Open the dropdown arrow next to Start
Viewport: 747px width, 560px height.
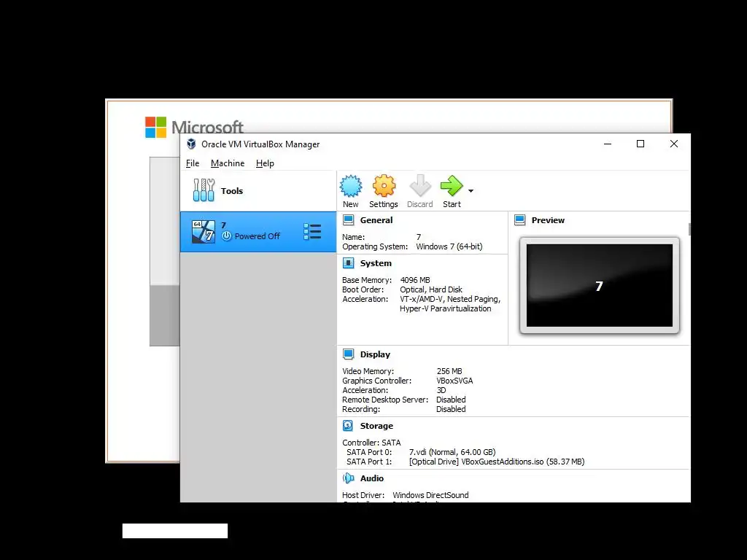[471, 191]
